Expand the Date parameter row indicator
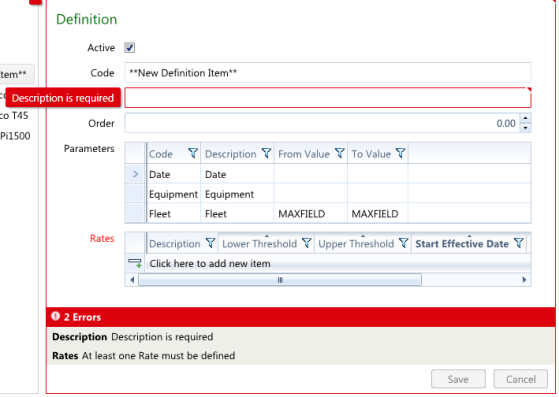Image resolution: width=559 pixels, height=397 pixels. 135,174
